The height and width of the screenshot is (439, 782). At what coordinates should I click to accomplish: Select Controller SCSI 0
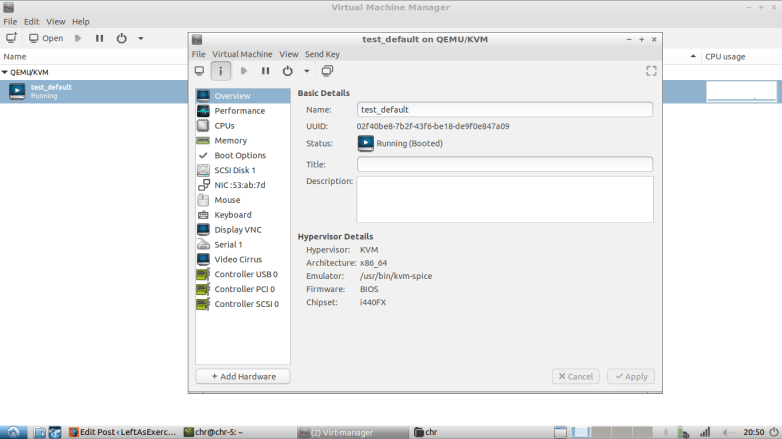(x=243, y=304)
